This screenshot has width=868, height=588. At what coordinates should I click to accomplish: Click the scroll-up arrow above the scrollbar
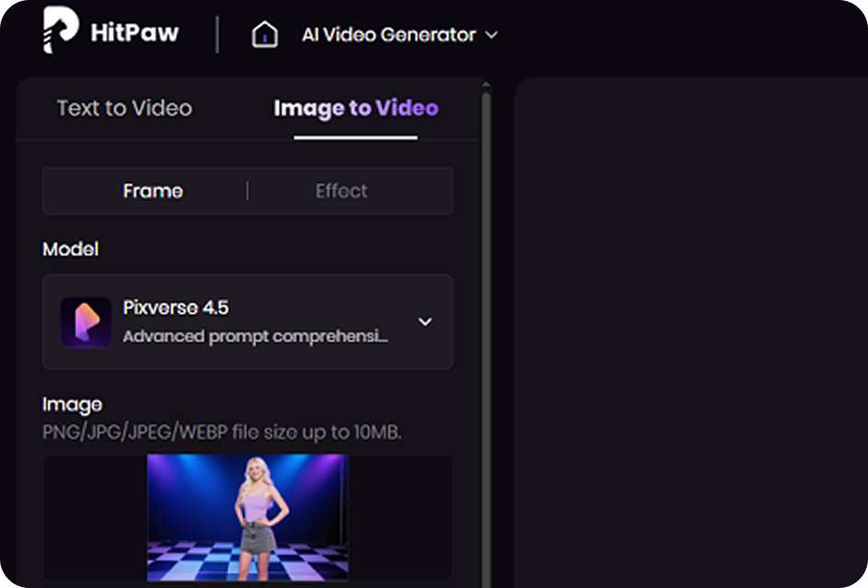(486, 85)
